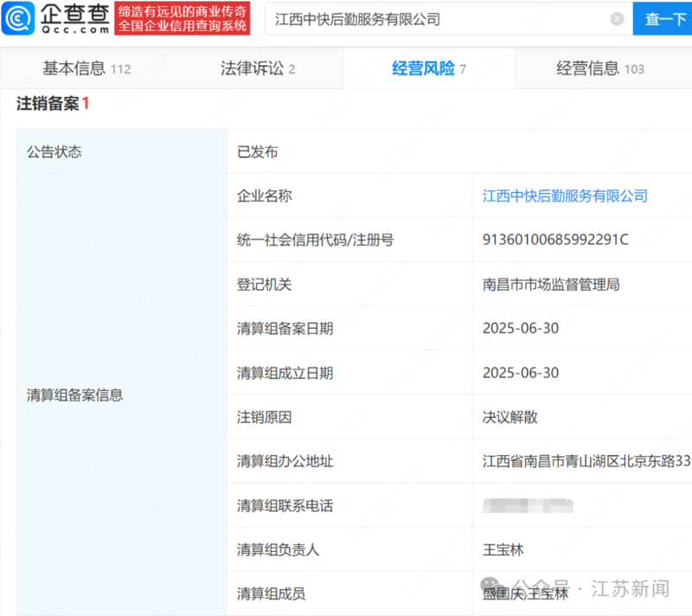Image resolution: width=692 pixels, height=616 pixels.
Task: Click the Qcc blue logo icon
Action: (18, 18)
